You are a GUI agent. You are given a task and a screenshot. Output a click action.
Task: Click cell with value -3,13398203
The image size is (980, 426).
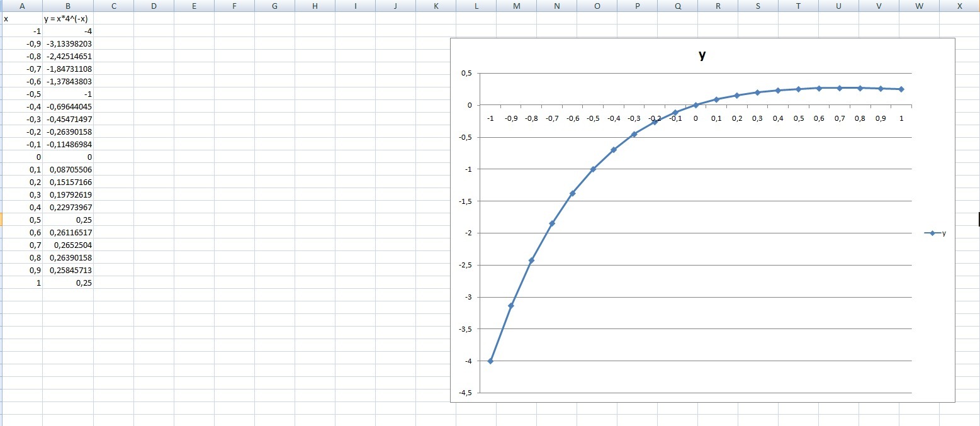tap(68, 43)
